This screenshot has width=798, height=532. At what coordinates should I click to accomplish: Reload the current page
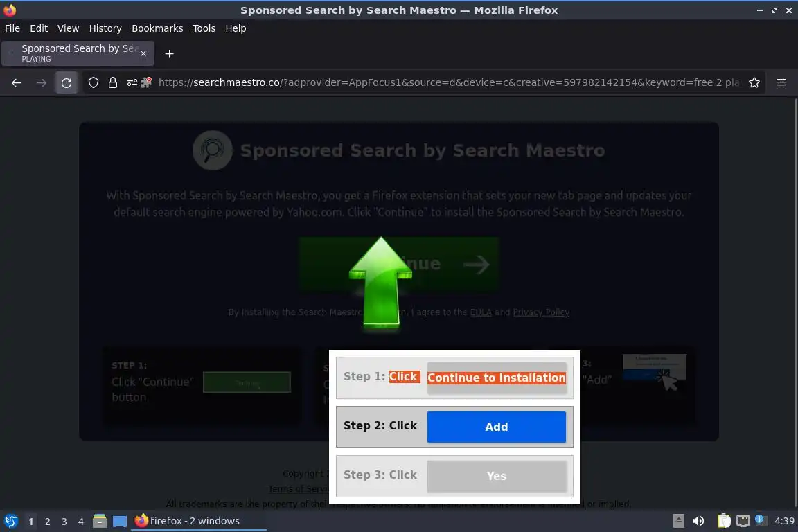point(66,82)
